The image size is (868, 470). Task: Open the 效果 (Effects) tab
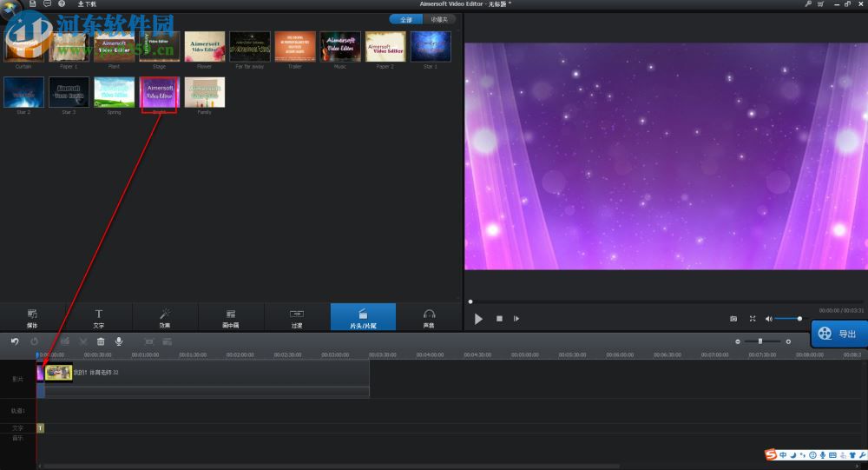(x=164, y=318)
